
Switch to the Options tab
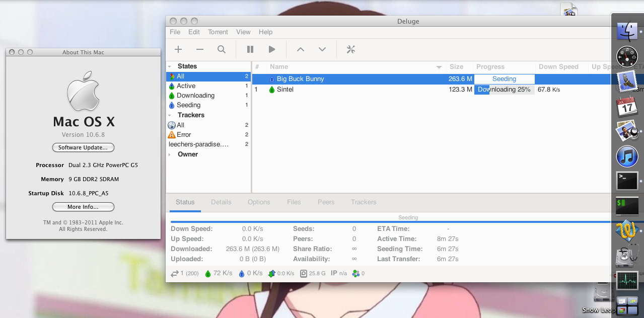(x=259, y=202)
